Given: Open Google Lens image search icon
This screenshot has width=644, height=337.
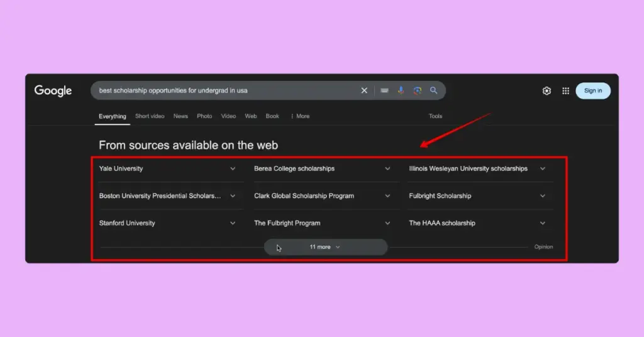Looking at the screenshot, I should (418, 91).
